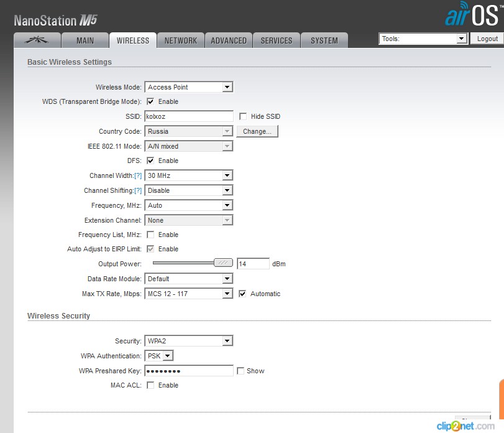Open the Frequency, MHz dropdown

(189, 205)
